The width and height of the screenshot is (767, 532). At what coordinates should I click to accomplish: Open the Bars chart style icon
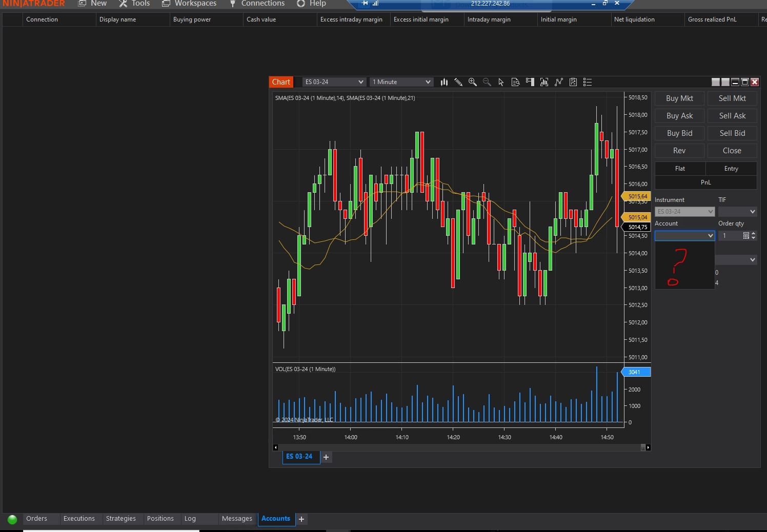[444, 82]
